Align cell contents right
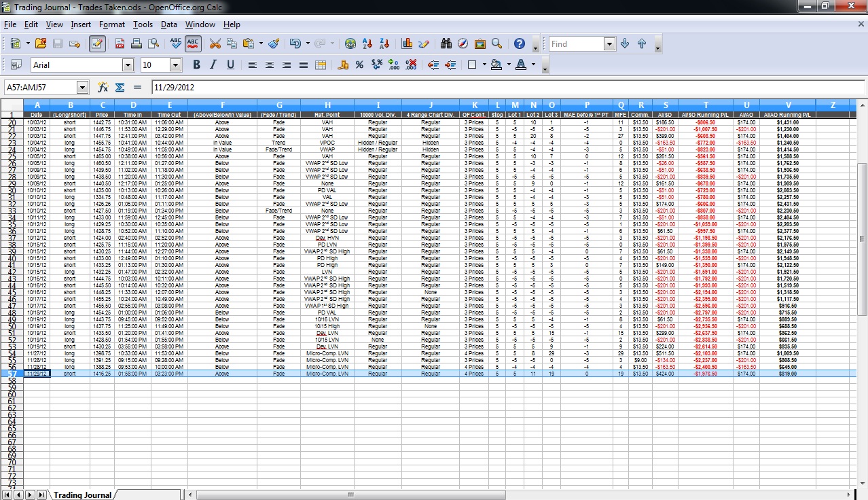868x500 pixels. 287,65
